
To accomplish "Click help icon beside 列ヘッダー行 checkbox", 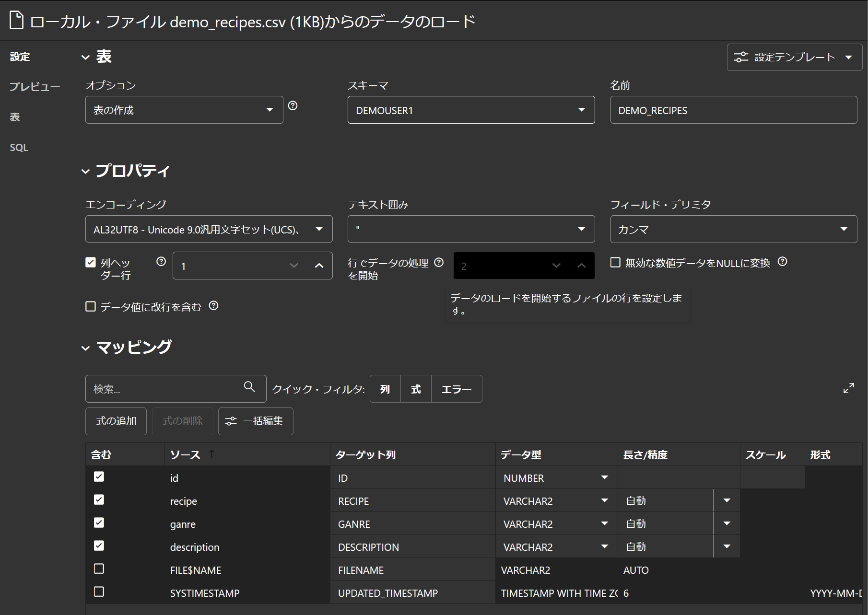I will pyautogui.click(x=161, y=262).
